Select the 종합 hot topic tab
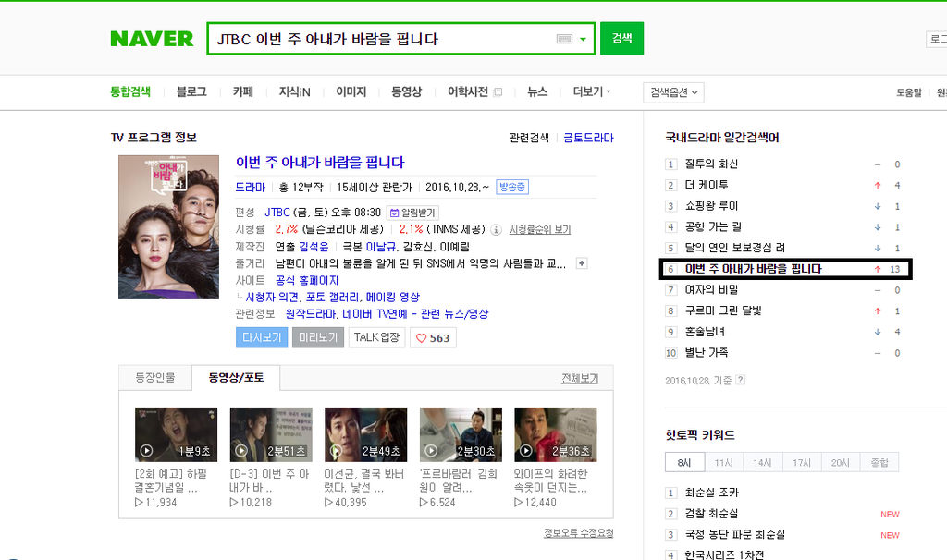Viewport: 947px width, 560px height. [879, 462]
